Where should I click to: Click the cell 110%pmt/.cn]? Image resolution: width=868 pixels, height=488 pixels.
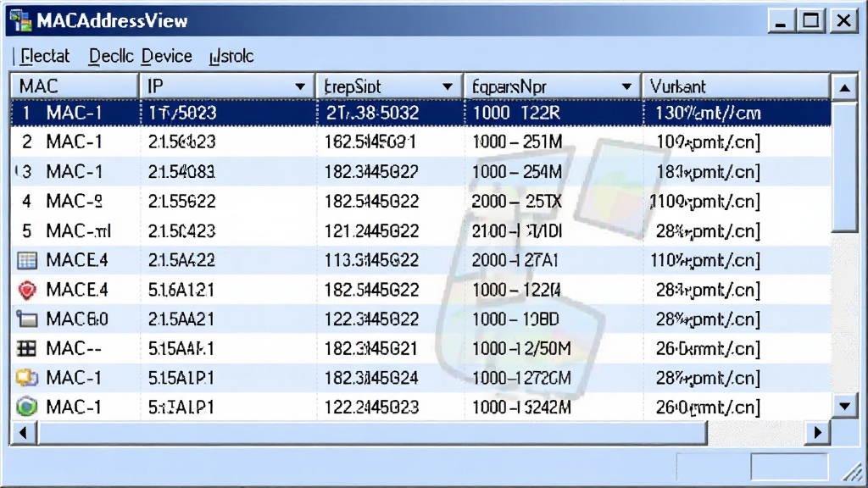coord(705,260)
